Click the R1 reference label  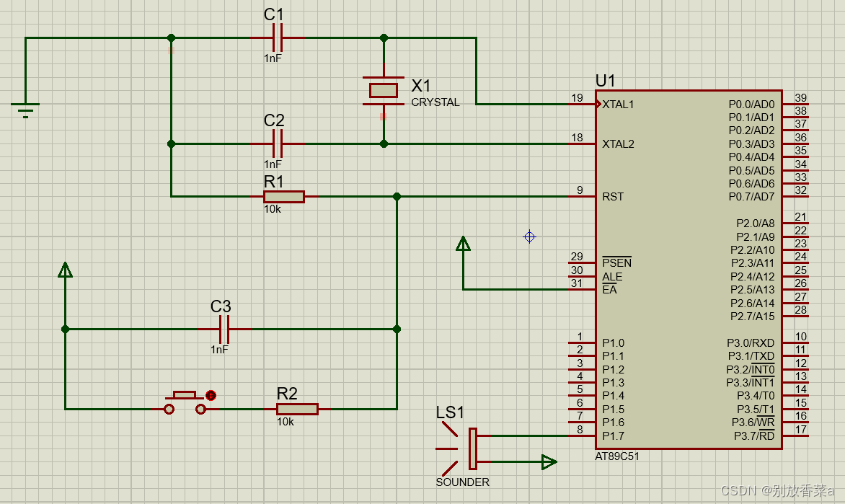[x=274, y=182]
